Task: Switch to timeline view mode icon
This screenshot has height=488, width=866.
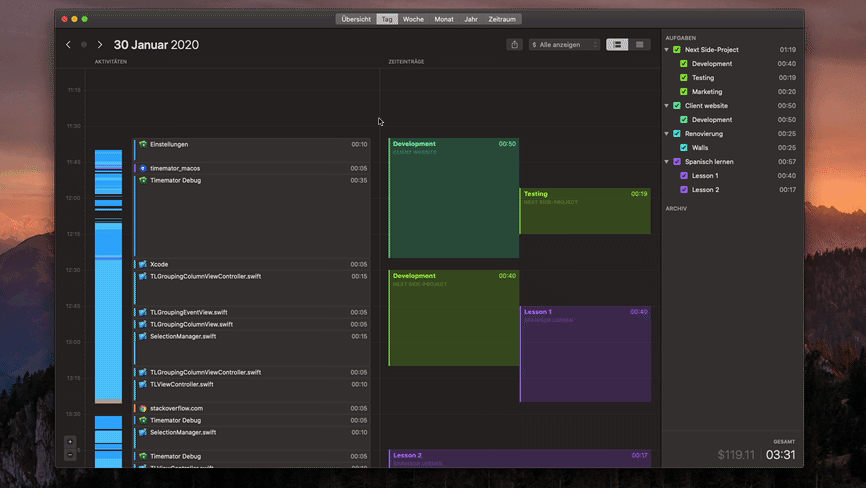Action: (617, 45)
